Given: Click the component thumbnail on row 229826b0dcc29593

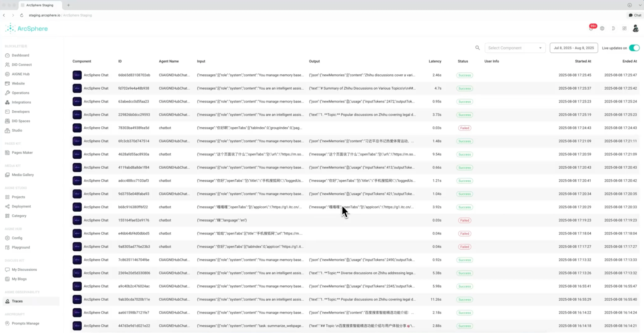Looking at the screenshot, I should coord(77,115).
